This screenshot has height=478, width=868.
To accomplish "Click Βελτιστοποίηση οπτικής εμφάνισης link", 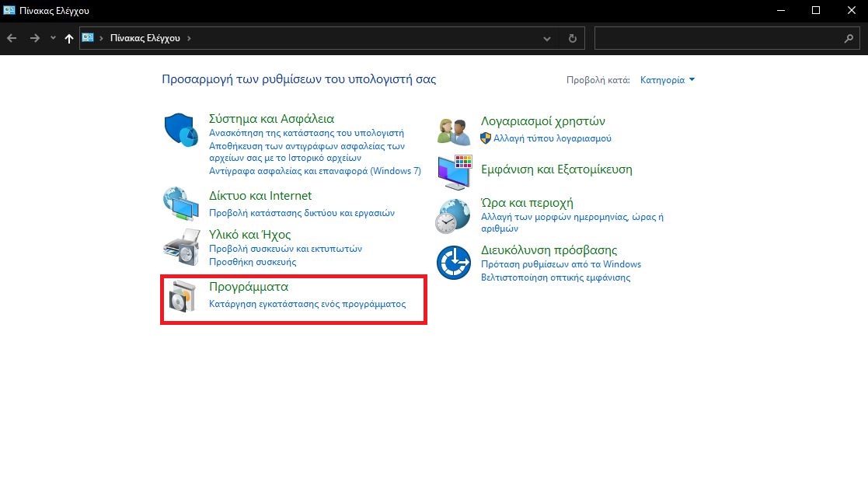I will pos(556,277).
